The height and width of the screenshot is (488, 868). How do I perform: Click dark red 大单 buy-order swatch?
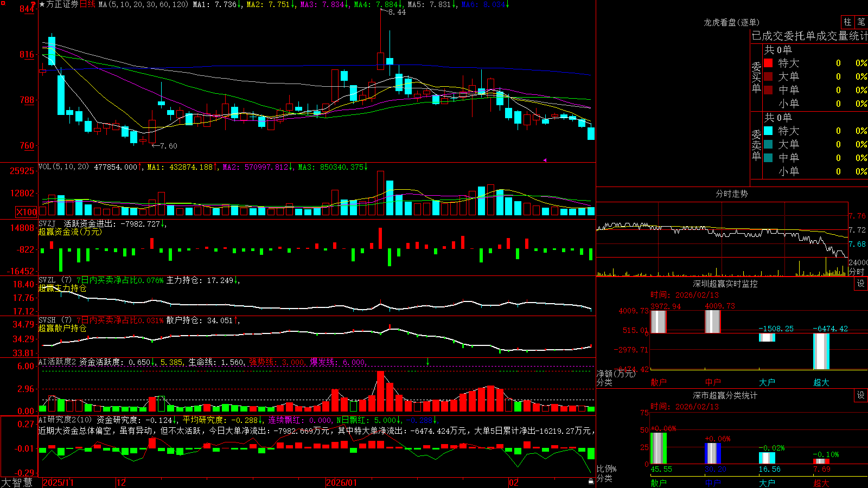pyautogui.click(x=768, y=76)
